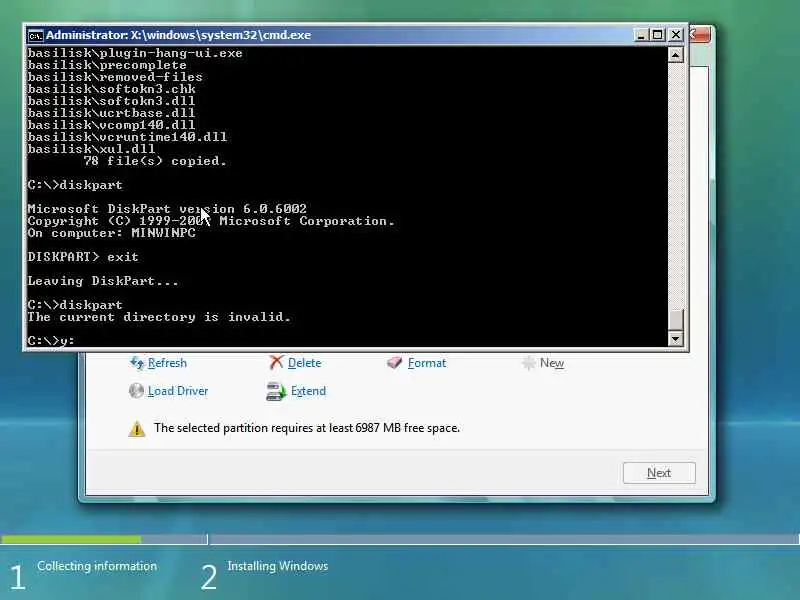Screen dimensions: 800x600
Task: Click the yellow warning triangle icon
Action: (x=137, y=429)
